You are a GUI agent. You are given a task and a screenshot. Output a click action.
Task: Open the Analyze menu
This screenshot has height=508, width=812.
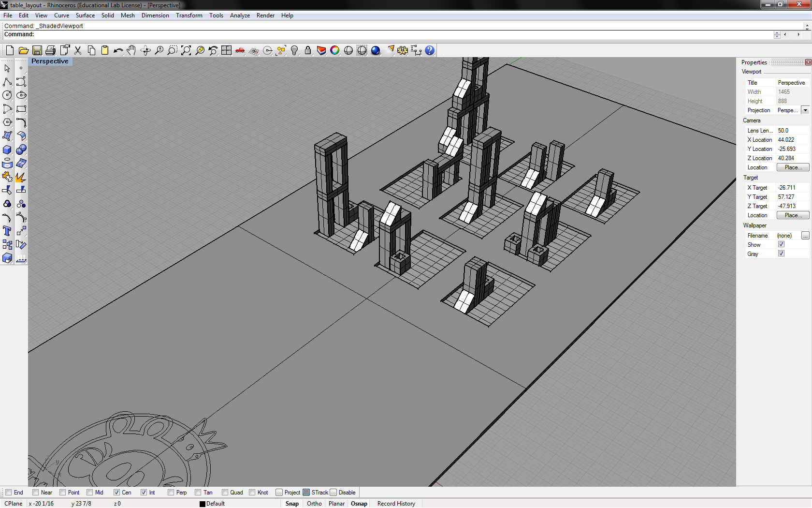(x=240, y=15)
